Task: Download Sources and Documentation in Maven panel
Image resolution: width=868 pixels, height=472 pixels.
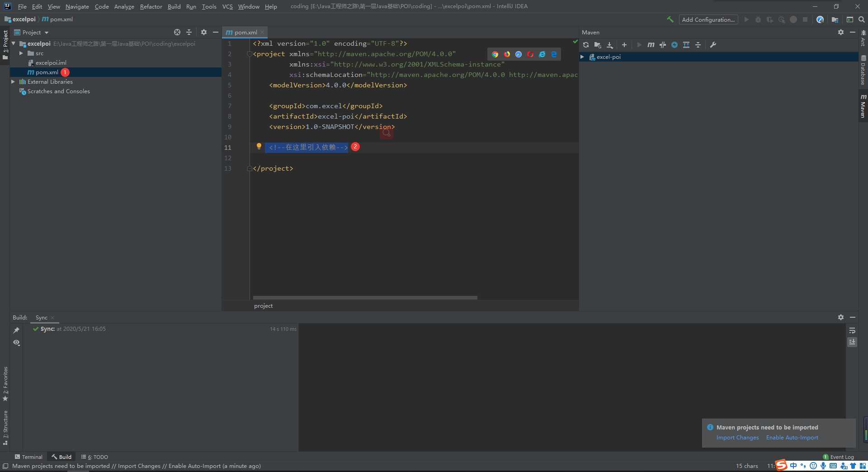Action: click(609, 45)
